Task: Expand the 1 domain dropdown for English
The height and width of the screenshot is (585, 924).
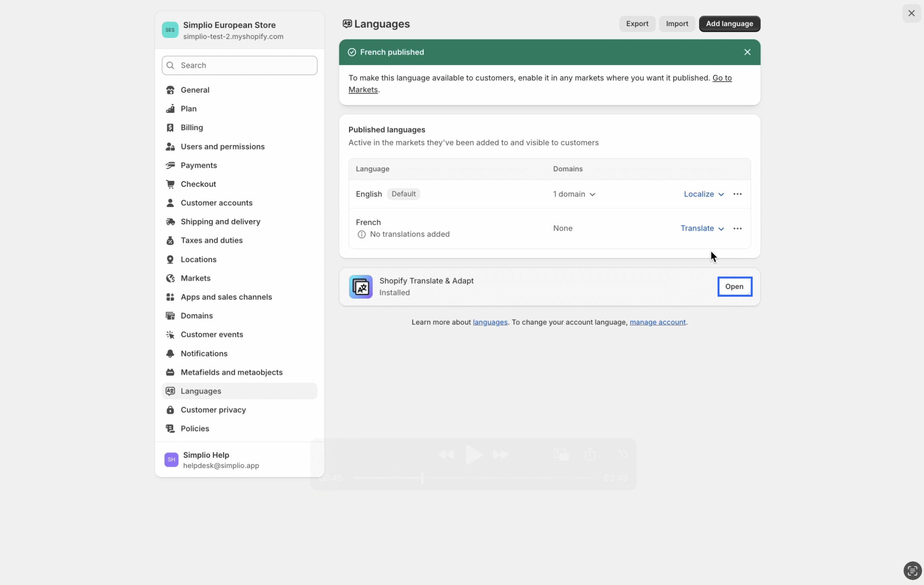Action: (574, 194)
